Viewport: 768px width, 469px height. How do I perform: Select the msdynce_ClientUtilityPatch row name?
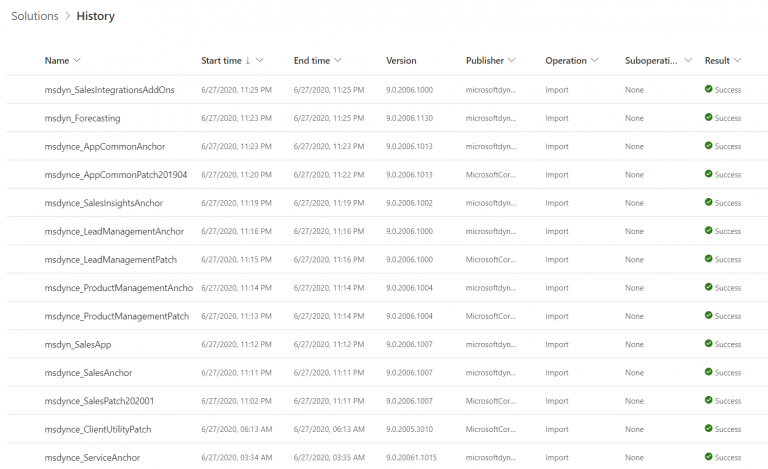[x=98, y=429]
